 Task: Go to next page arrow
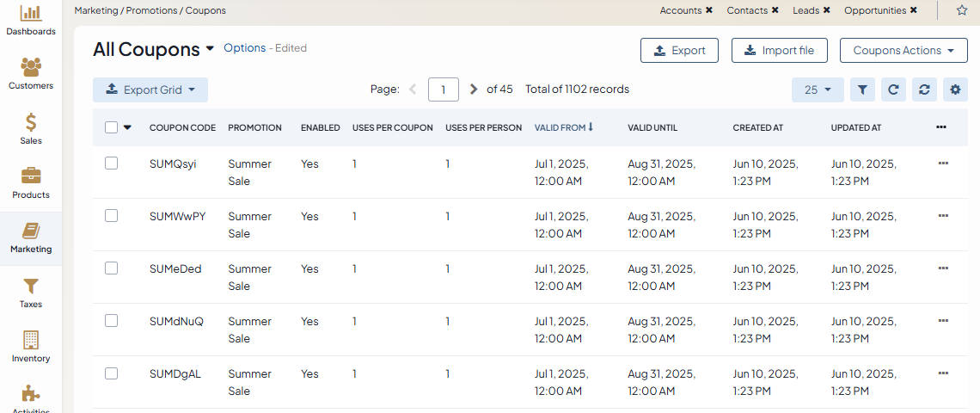[474, 89]
